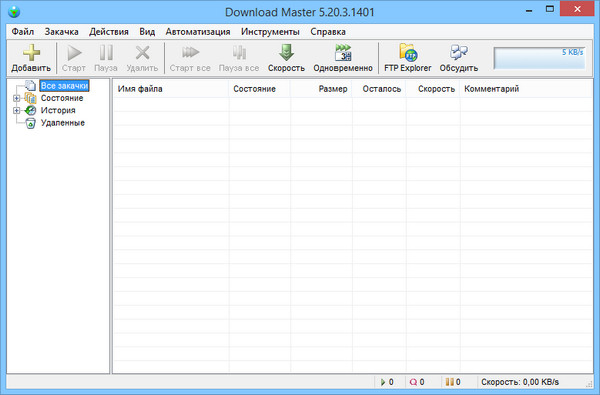Open the Вид menu
Screen dimensions: 600x395
pos(147,32)
